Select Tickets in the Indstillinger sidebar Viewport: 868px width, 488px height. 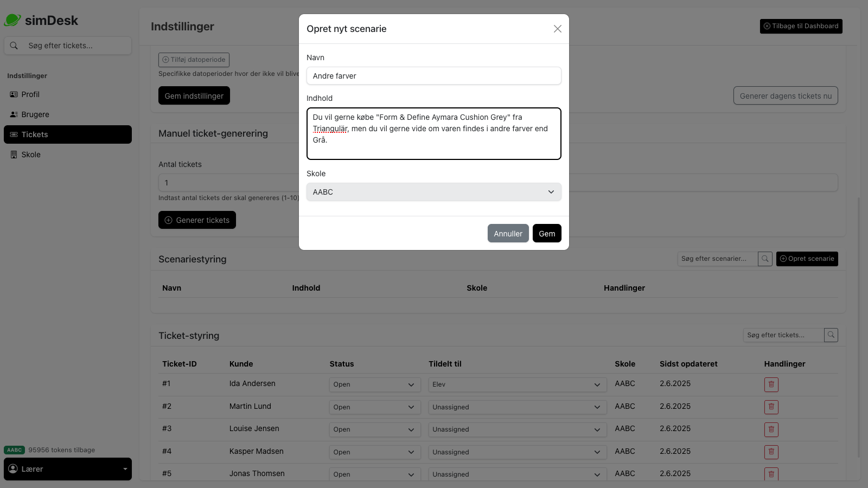click(67, 134)
